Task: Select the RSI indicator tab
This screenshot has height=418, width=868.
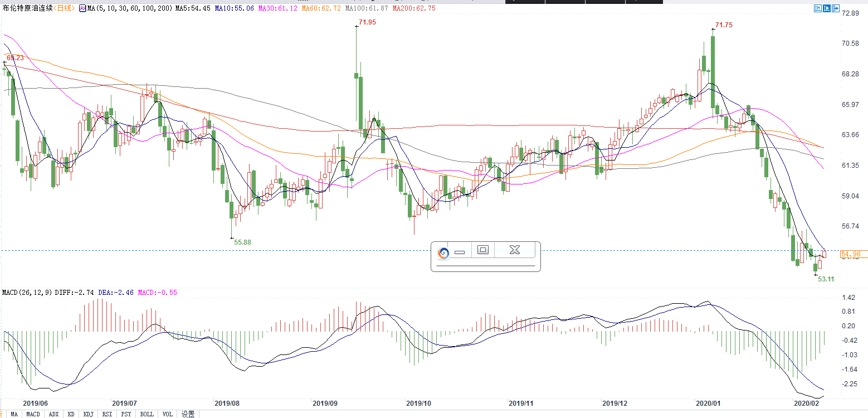Action: pyautogui.click(x=107, y=414)
